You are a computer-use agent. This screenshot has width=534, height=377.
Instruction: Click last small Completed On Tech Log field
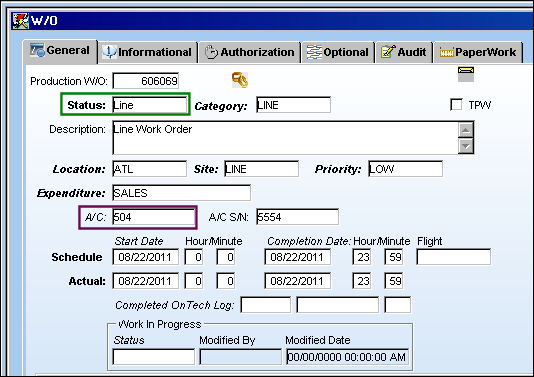click(397, 305)
